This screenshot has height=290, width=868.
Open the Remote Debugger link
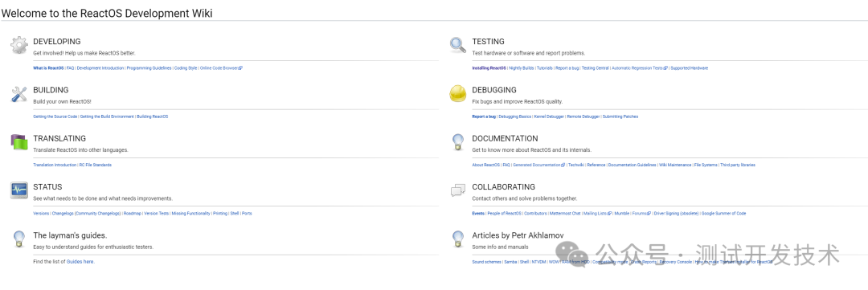tap(583, 116)
